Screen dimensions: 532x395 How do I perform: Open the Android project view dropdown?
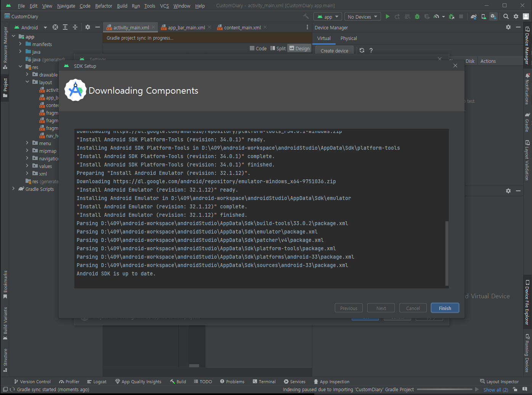(x=31, y=27)
